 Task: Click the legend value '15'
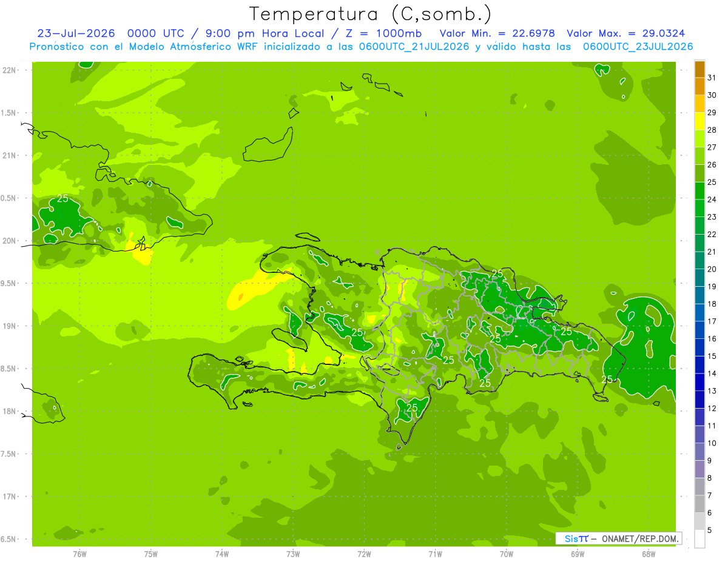point(712,356)
